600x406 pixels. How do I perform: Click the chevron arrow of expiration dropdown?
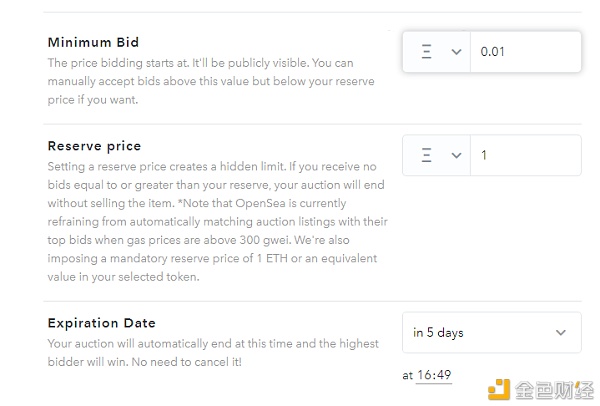point(561,333)
